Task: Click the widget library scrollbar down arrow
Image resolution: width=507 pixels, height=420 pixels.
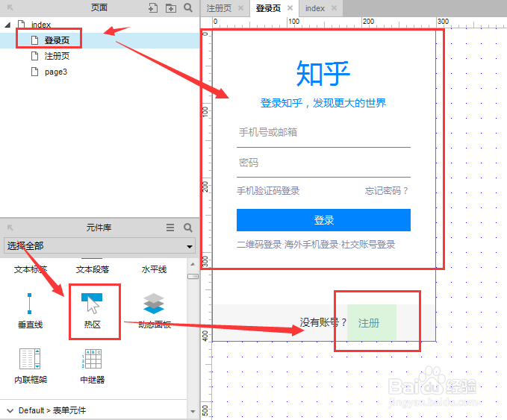Action: pos(193,411)
